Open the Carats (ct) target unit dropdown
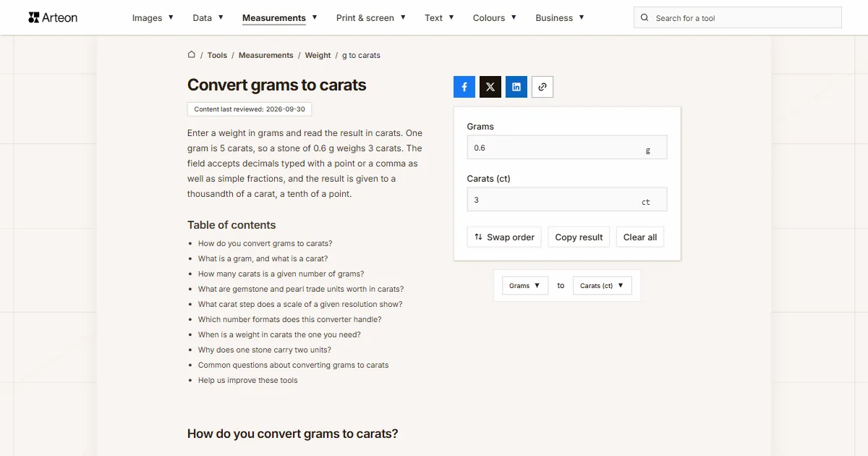 pyautogui.click(x=602, y=286)
